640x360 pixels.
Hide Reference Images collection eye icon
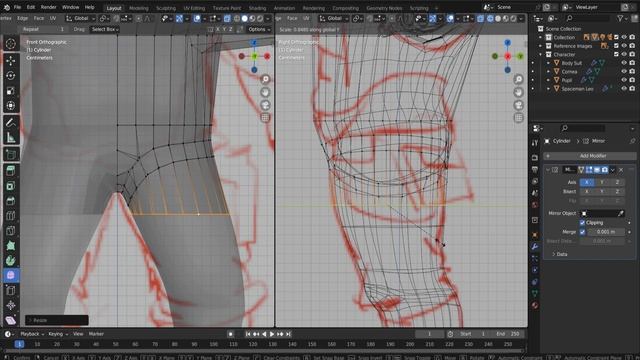tap(624, 46)
